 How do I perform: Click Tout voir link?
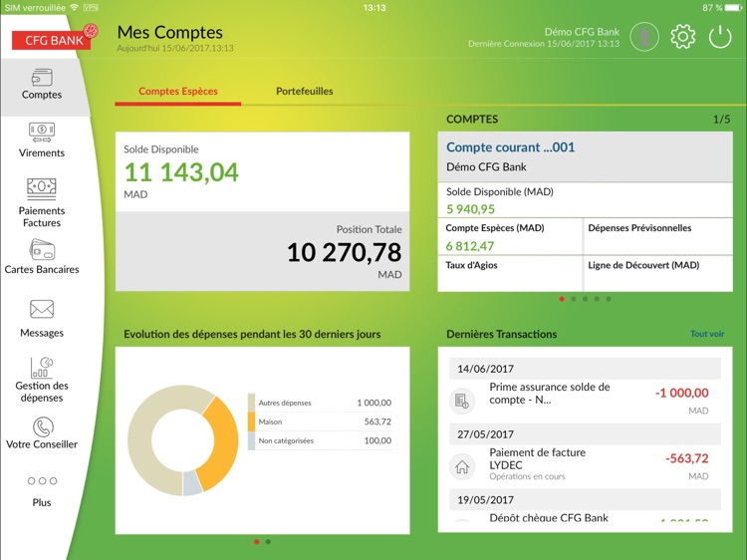click(707, 334)
